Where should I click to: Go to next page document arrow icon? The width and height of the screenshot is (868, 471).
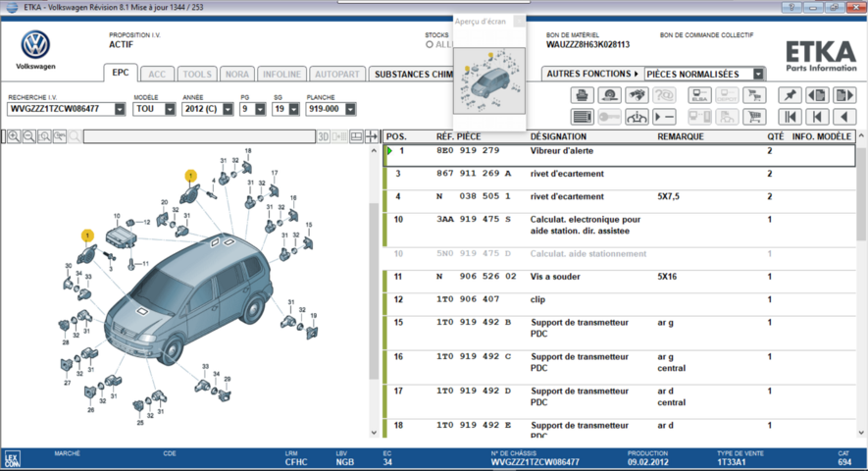click(x=844, y=95)
